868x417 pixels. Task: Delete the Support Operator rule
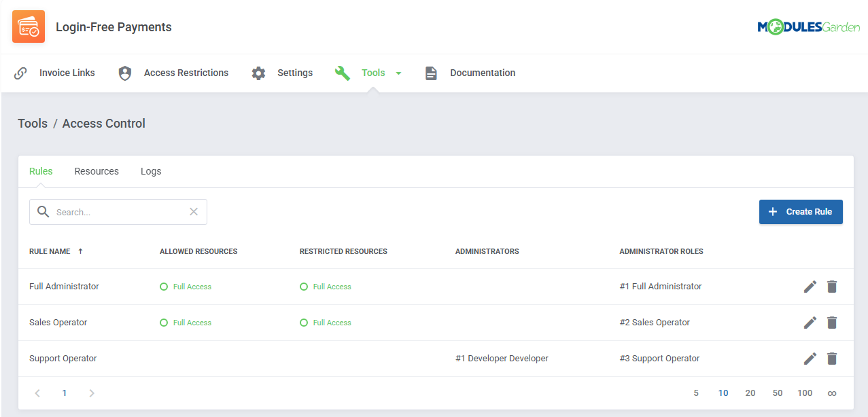pos(832,359)
